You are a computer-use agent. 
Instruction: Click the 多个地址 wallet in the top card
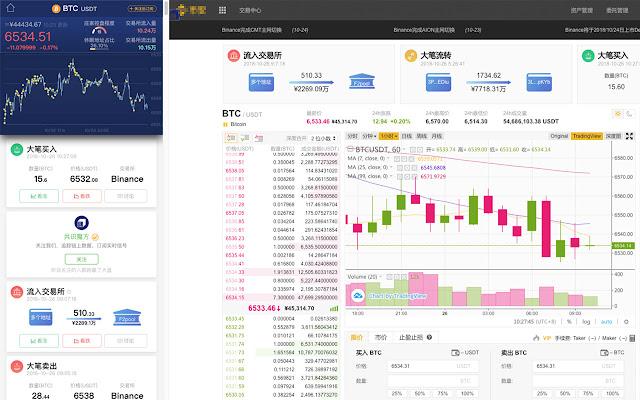point(261,82)
